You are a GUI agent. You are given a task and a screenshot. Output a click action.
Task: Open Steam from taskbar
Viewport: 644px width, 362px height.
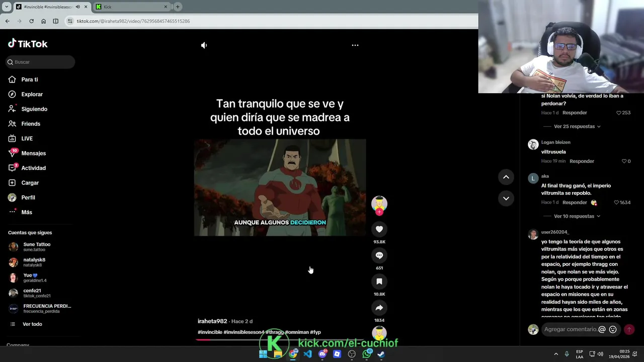(381, 354)
